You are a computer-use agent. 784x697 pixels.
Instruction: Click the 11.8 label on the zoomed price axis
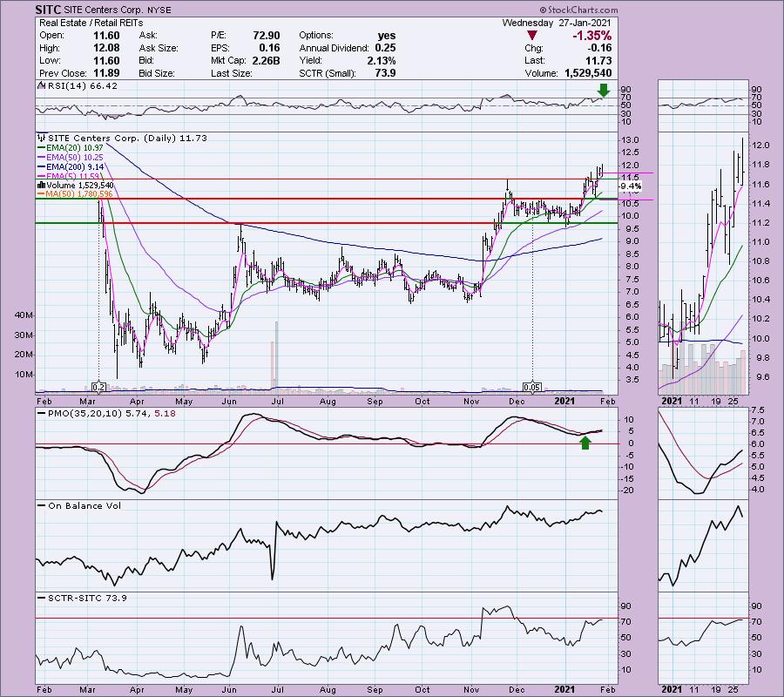tap(760, 165)
